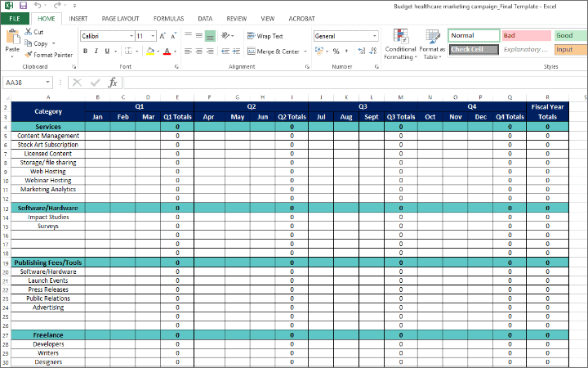Viewport: 588px width, 368px height.
Task: Click the Paste icon
Action: (x=12, y=39)
